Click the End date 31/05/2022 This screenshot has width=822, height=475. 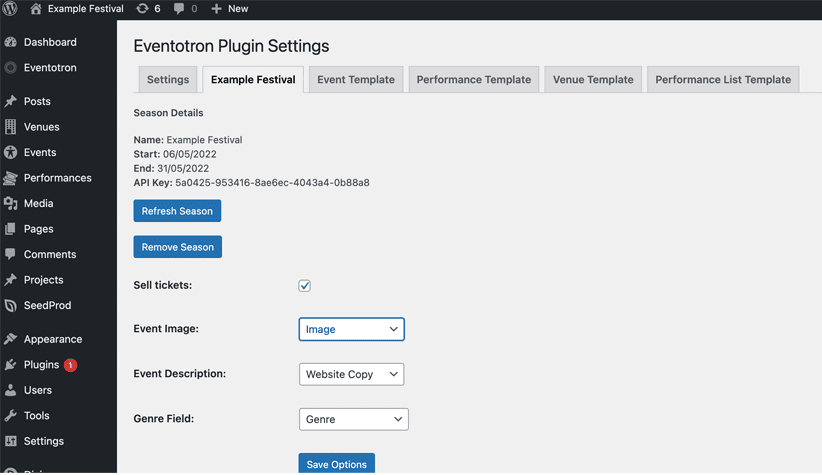tap(183, 168)
